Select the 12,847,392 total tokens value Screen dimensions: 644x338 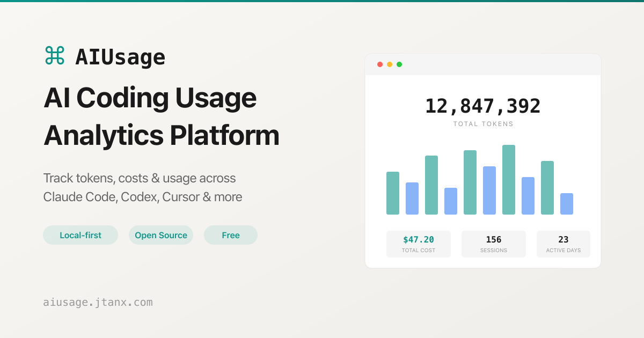point(483,106)
